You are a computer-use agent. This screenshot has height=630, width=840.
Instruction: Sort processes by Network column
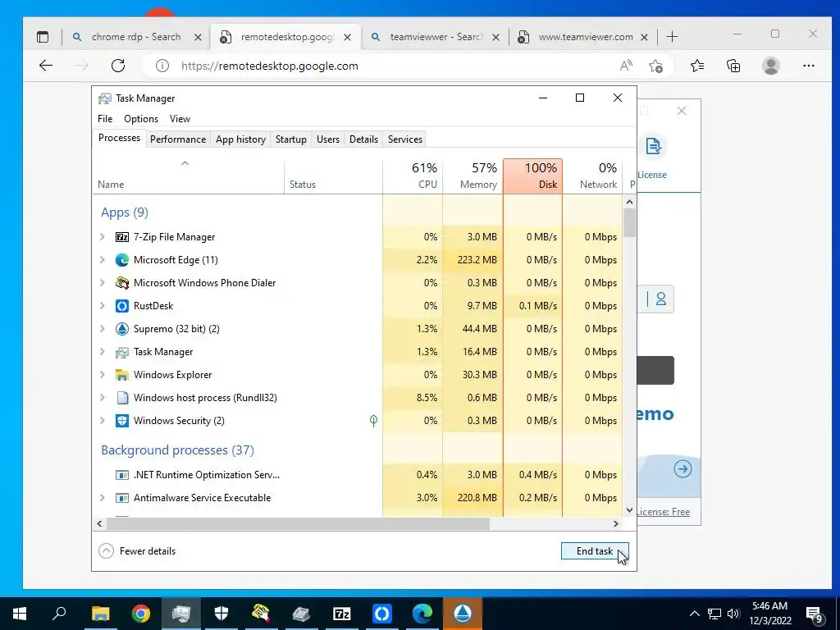coord(592,176)
